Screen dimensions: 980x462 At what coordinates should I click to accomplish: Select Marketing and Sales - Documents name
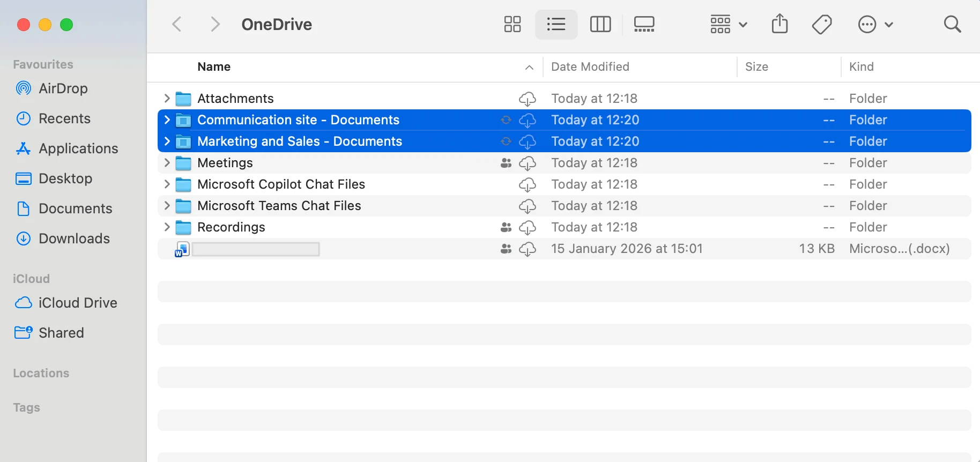click(x=300, y=141)
